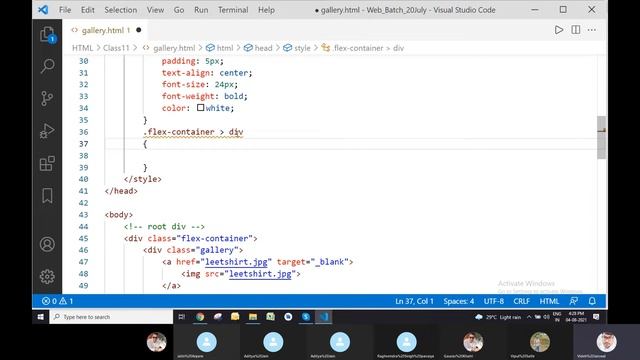
Task: Click the closing </style> tag text
Action: 142,179
